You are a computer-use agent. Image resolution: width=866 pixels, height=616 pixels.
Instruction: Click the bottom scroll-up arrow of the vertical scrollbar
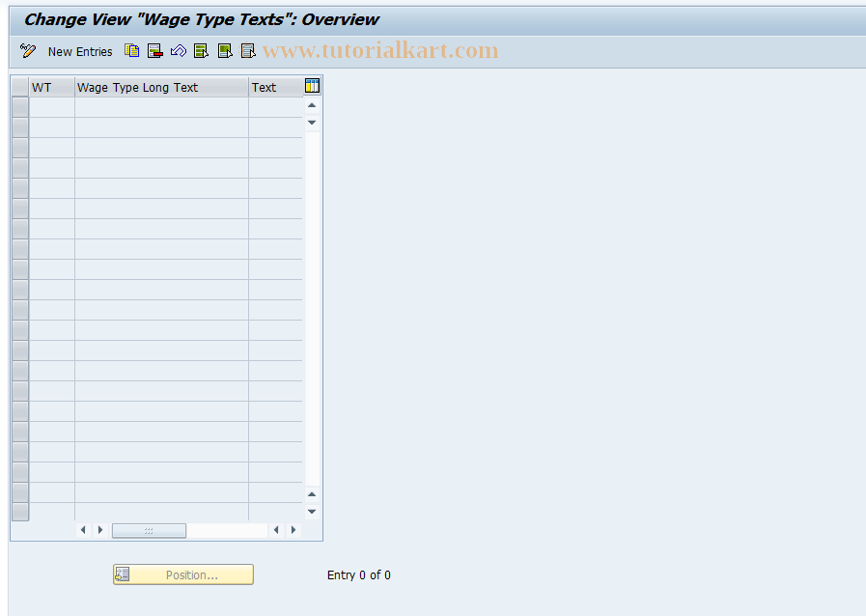pos(312,494)
